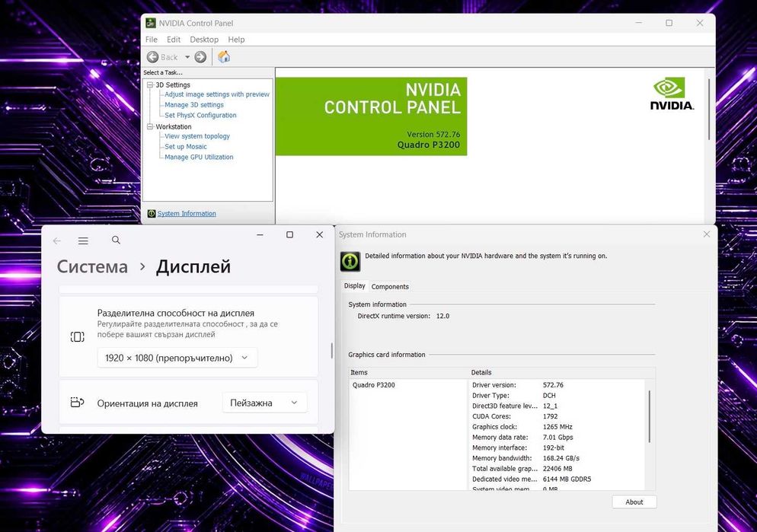The image size is (757, 532).
Task: Collapse the 3D Settings tree node
Action: [x=150, y=85]
